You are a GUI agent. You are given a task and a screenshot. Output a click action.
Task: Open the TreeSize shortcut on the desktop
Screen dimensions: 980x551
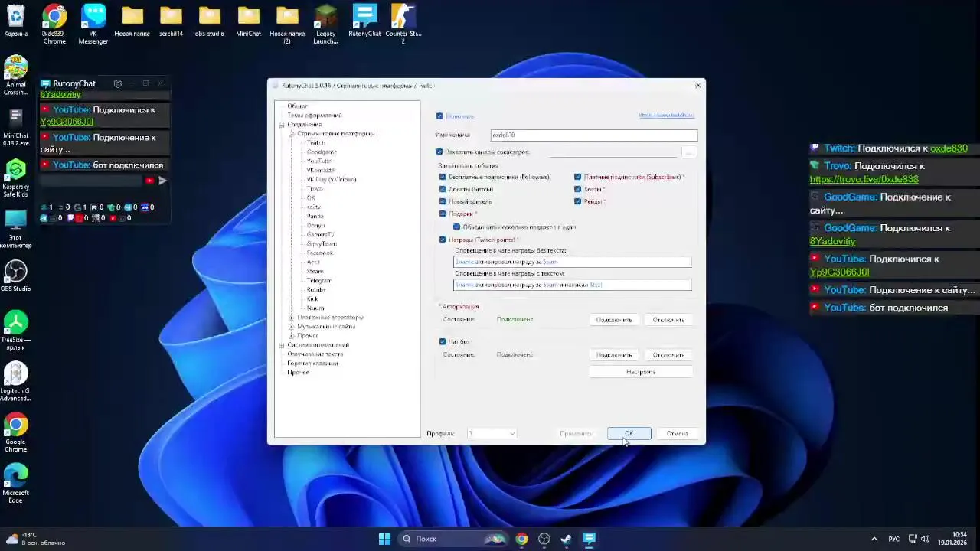tap(15, 331)
